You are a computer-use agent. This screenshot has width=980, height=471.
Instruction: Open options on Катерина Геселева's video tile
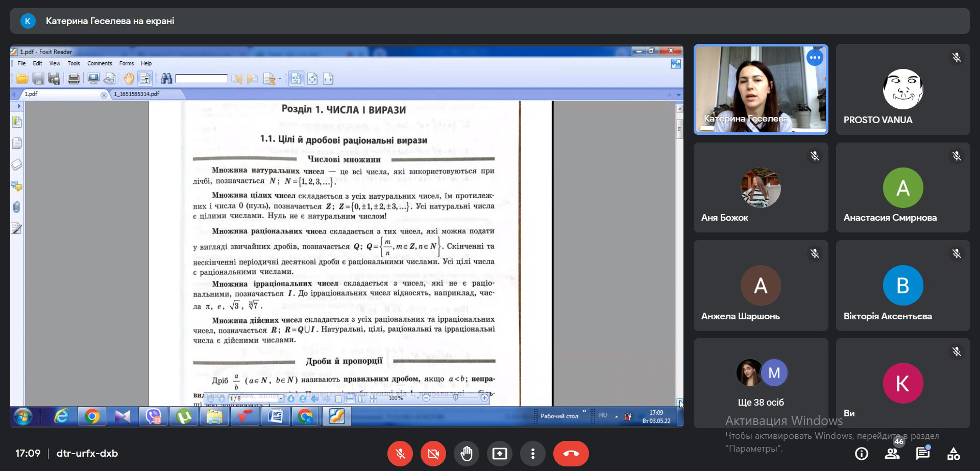coord(815,58)
